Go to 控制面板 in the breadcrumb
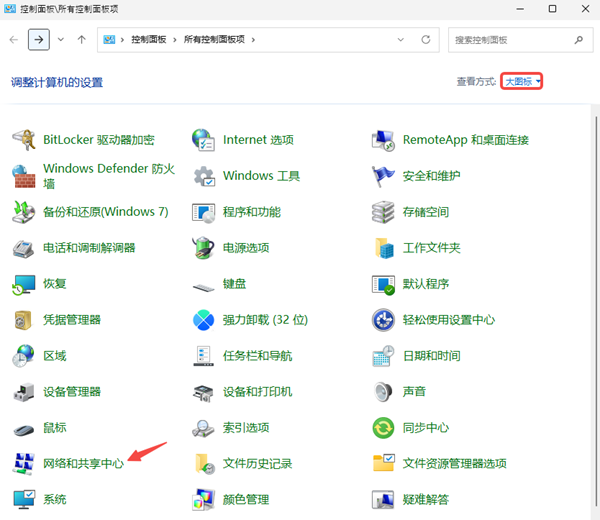Screen dimensions: 600x520 tap(148, 40)
